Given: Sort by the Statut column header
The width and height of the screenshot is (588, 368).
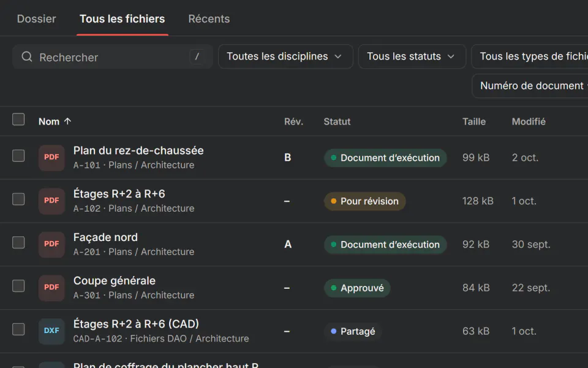Looking at the screenshot, I should 337,121.
